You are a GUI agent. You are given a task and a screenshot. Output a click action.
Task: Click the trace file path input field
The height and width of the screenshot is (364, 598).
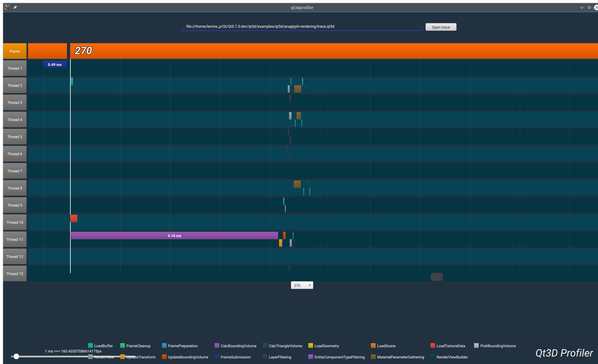(302, 27)
